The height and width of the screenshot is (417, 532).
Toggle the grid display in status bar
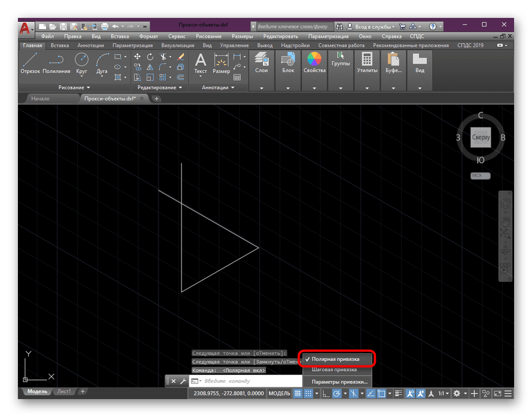pos(297,393)
